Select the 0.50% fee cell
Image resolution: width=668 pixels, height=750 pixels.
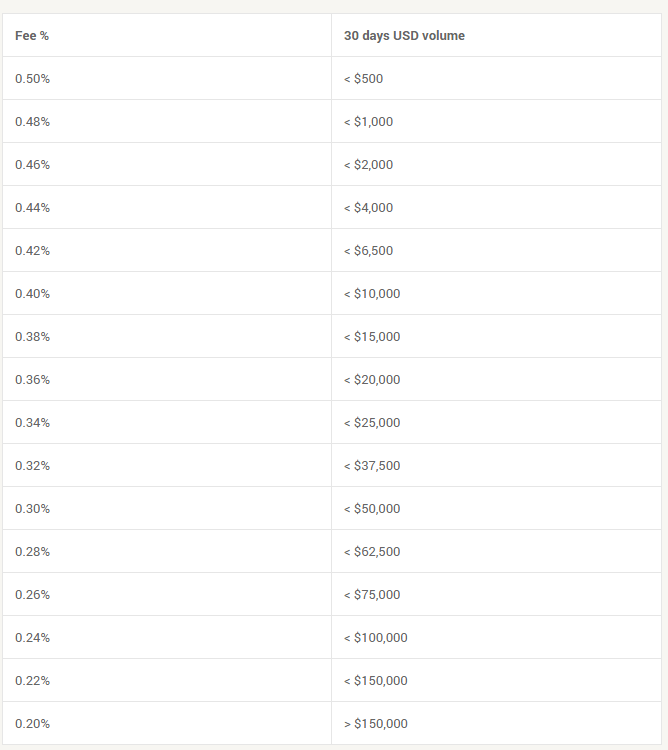tap(167, 78)
